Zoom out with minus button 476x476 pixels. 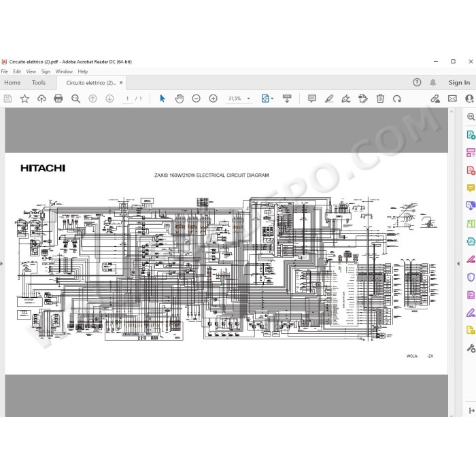(x=196, y=99)
